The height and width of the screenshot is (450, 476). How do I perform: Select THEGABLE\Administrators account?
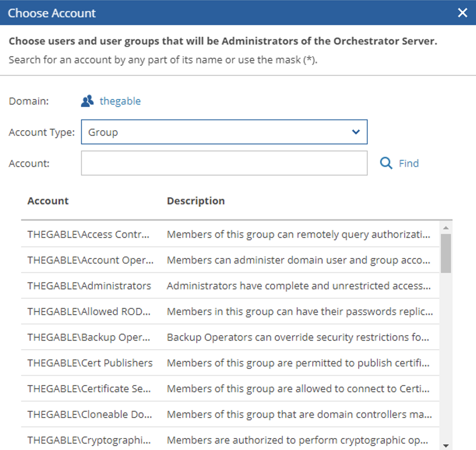[89, 286]
